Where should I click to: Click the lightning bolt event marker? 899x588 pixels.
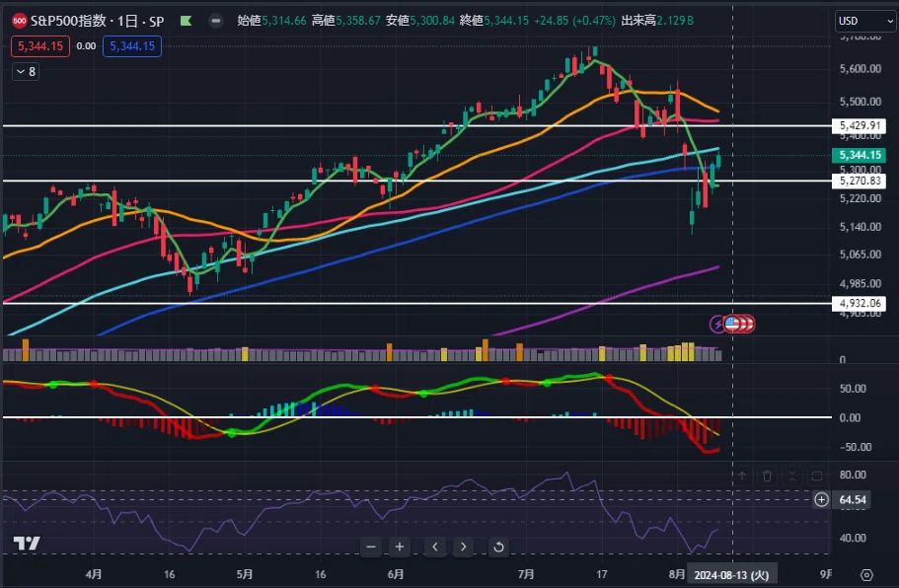tap(717, 325)
